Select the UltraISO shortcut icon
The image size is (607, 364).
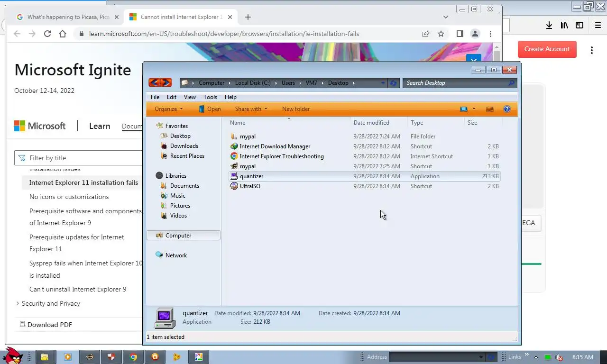point(234,186)
